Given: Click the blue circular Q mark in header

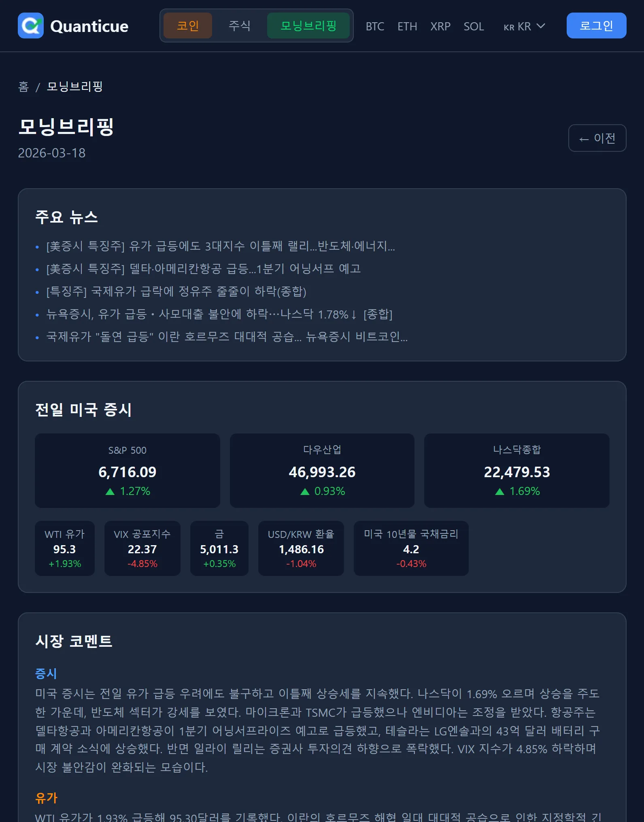Looking at the screenshot, I should tap(32, 26).
